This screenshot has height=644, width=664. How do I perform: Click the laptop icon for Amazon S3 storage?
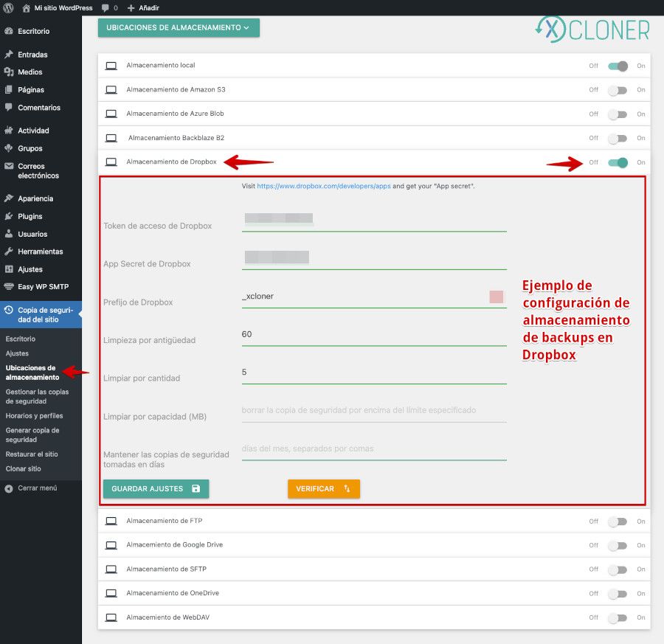(111, 90)
